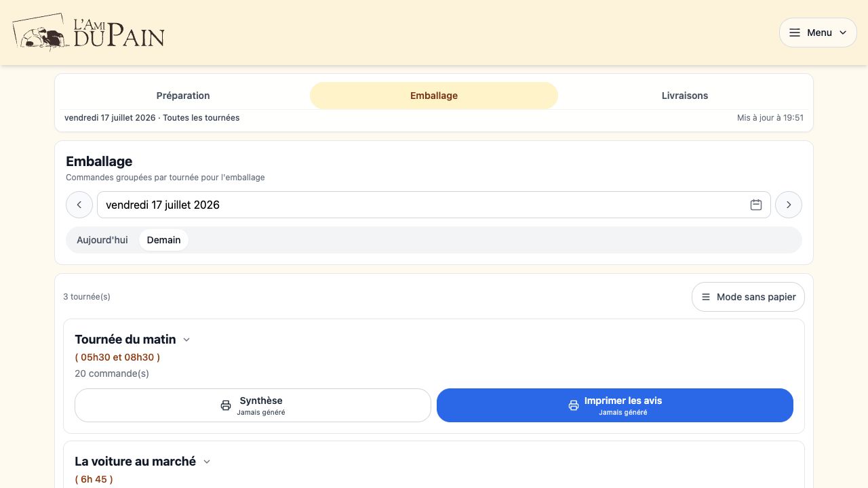Open the Menu dropdown chevron
This screenshot has width=868, height=488.
coord(843,33)
